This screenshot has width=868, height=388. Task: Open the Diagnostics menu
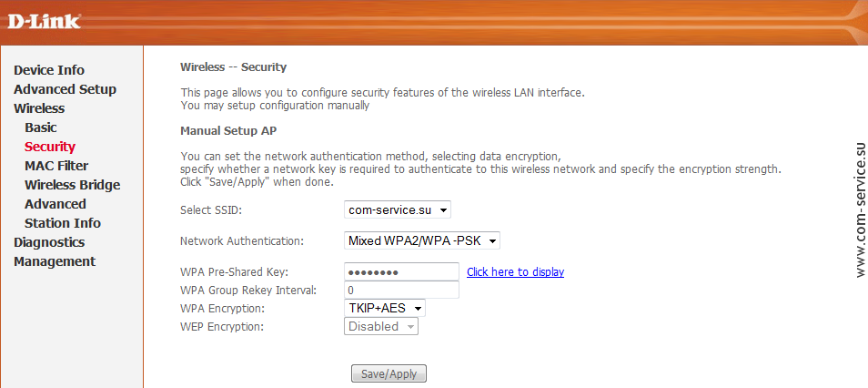(49, 242)
